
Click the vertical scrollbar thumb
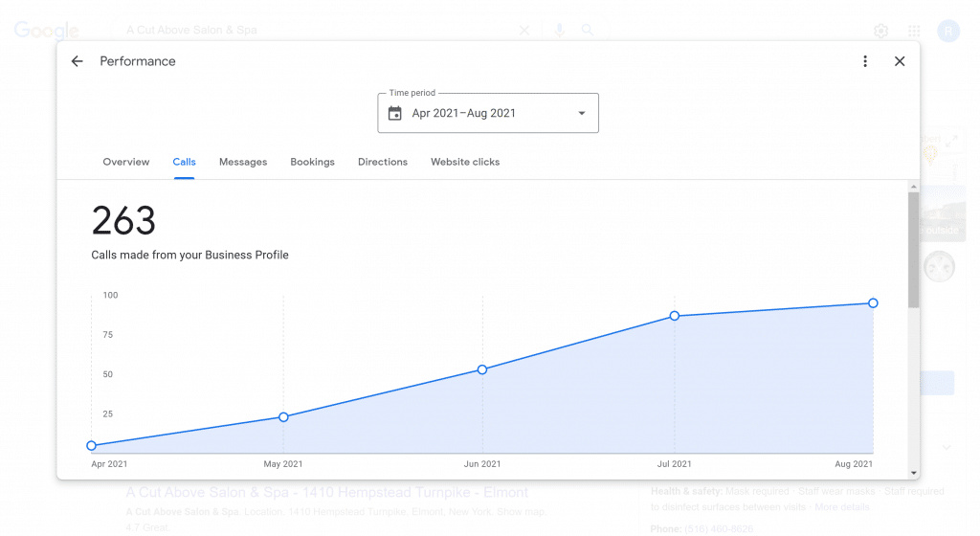(x=914, y=250)
